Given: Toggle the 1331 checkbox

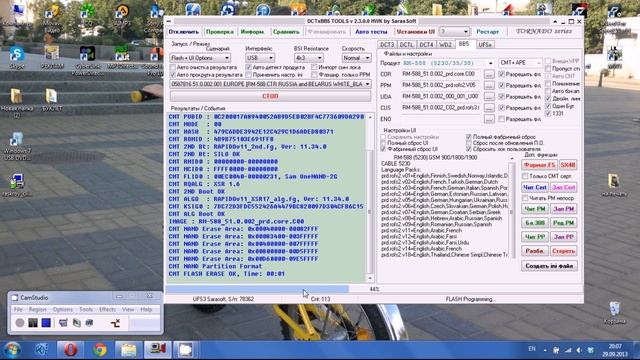Looking at the screenshot, I should [x=548, y=113].
